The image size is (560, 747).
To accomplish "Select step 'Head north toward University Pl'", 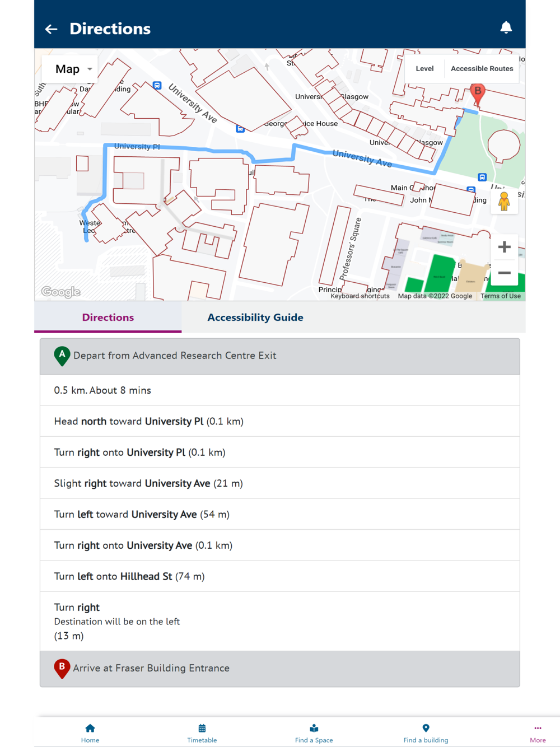I will (280, 421).
